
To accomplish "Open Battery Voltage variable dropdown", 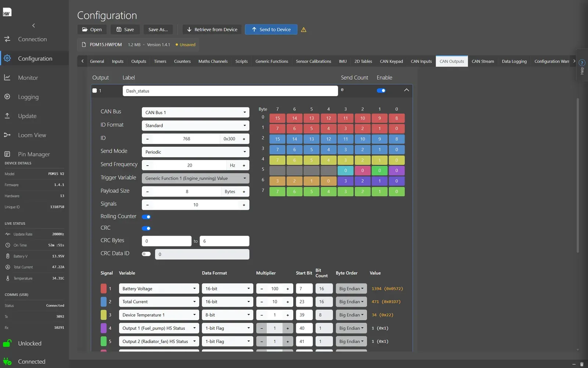I will (159, 289).
